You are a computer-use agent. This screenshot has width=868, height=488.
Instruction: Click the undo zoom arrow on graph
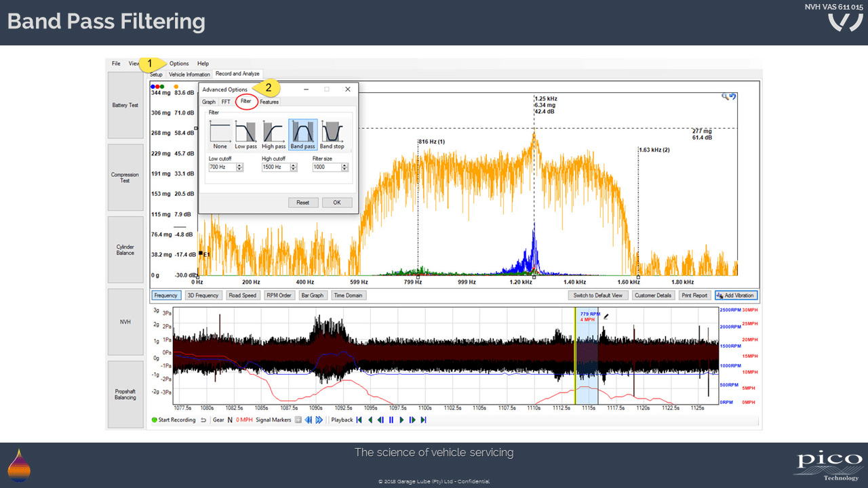pyautogui.click(x=732, y=97)
